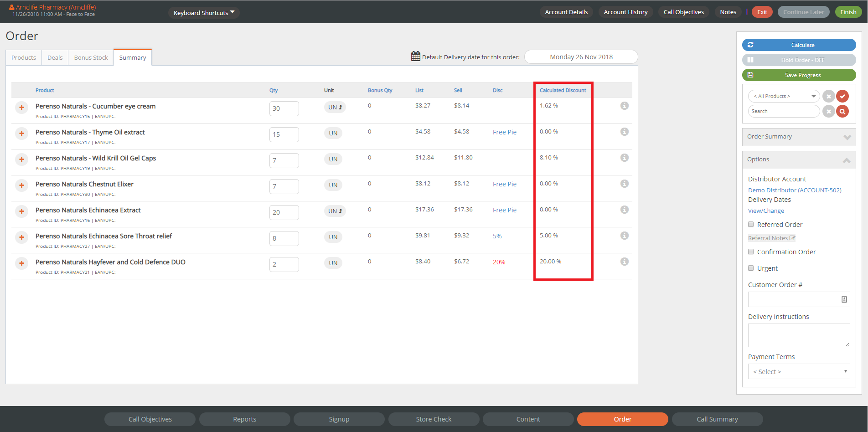Open Demo Distributor (ACCOUNT-502) link
Viewport: 868px width, 432px height.
tap(795, 190)
